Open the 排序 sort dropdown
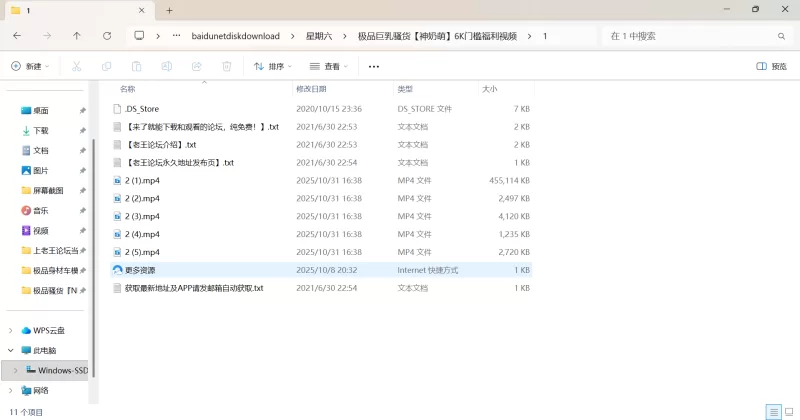 click(x=273, y=67)
